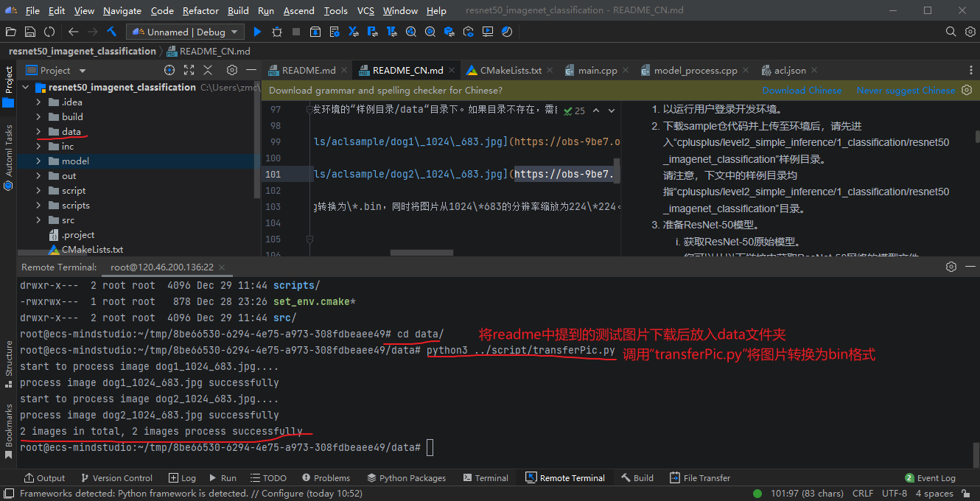Switch to the acl.json editor tab

pos(790,71)
